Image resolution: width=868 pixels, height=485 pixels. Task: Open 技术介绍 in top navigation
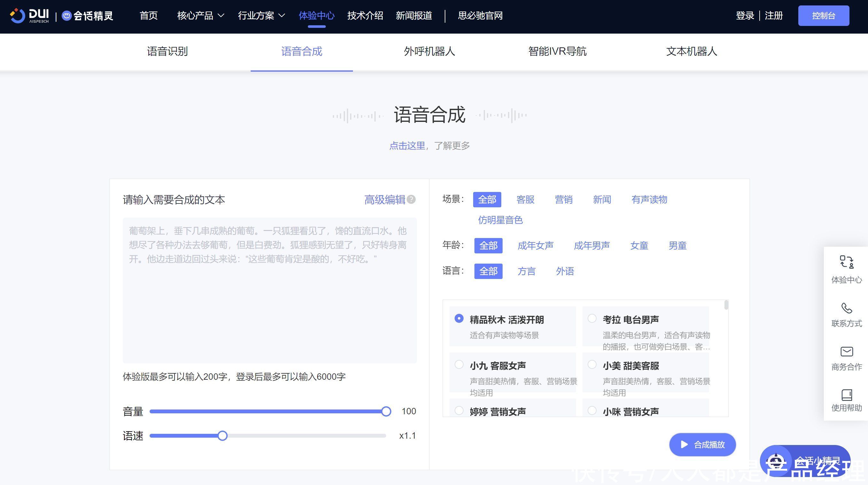365,15
